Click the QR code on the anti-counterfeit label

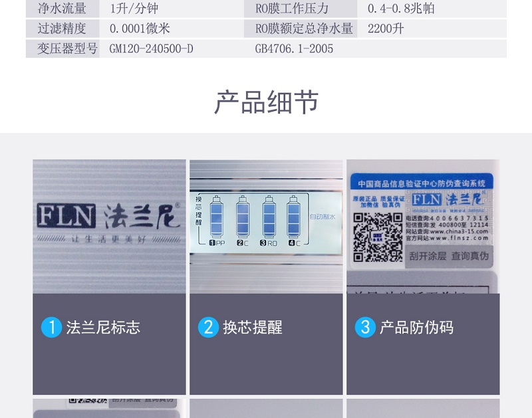pyautogui.click(x=377, y=237)
